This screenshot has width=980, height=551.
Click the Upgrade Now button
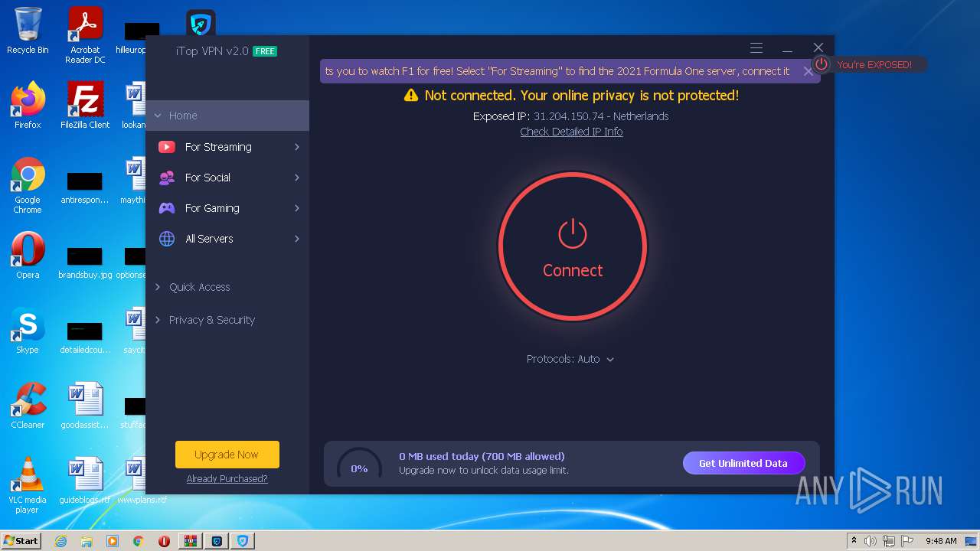[x=227, y=455]
